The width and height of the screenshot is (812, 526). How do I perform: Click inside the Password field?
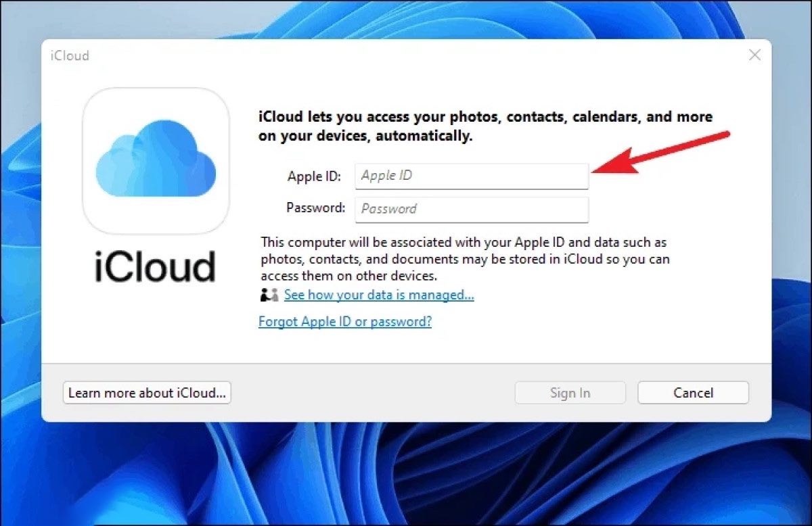472,210
